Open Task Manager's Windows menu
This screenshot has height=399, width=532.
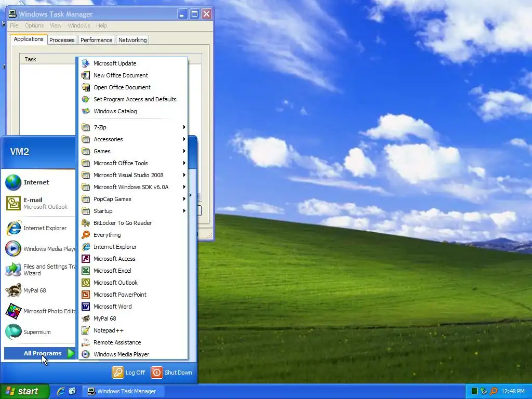(x=79, y=25)
